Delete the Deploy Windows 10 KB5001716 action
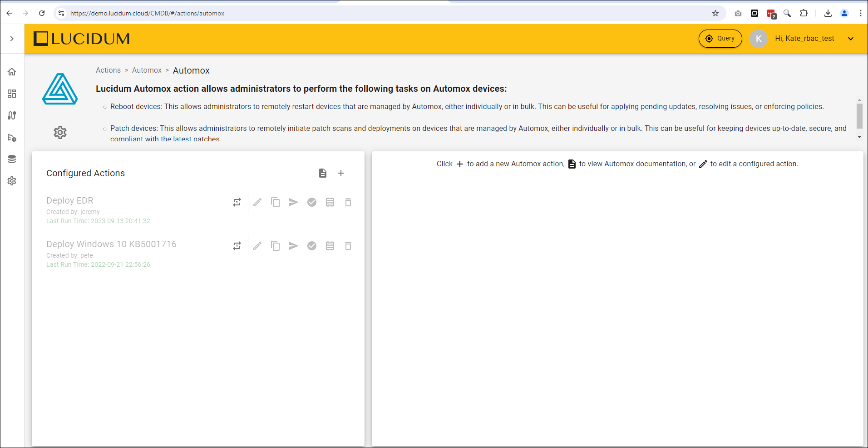 coord(348,246)
